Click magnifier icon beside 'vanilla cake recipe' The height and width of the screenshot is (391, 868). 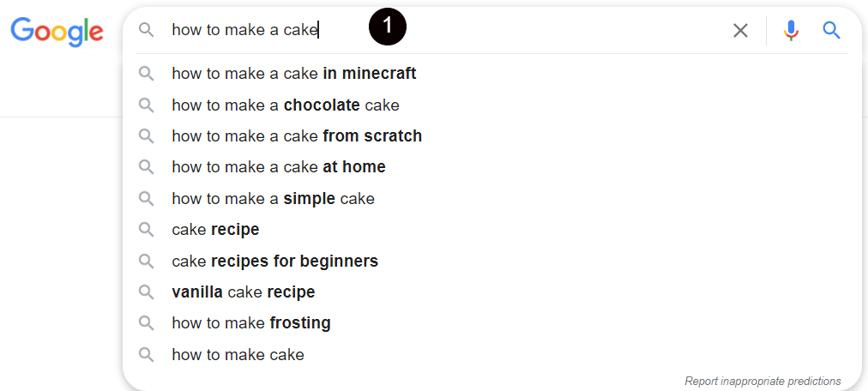[146, 292]
